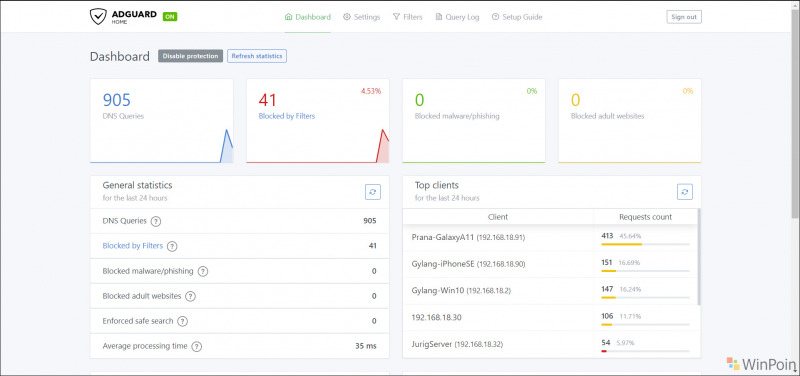Open Blocked by Filters link in General statistics
The image size is (800, 376).
click(133, 246)
